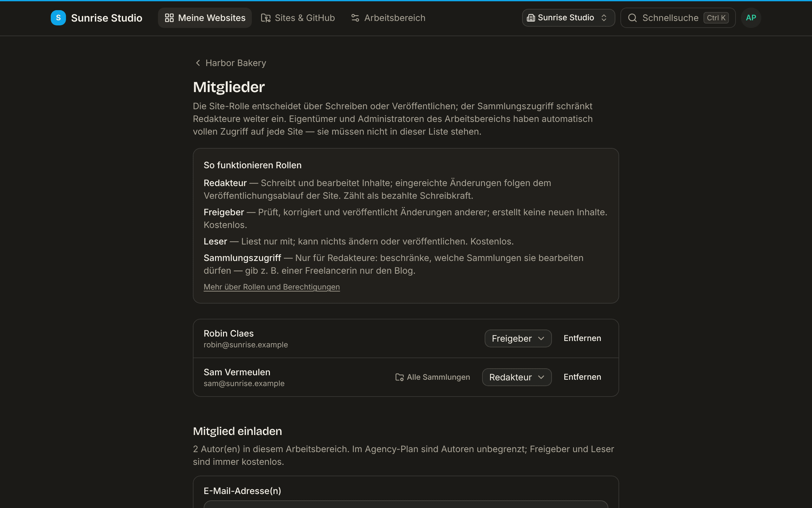Click the Ctrl K shortcut badge

pyautogui.click(x=716, y=18)
